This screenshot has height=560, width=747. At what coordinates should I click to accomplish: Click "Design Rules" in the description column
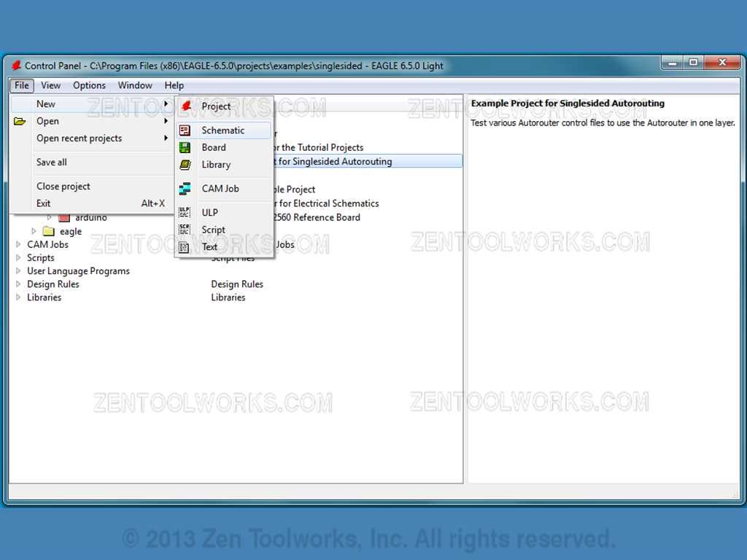237,284
